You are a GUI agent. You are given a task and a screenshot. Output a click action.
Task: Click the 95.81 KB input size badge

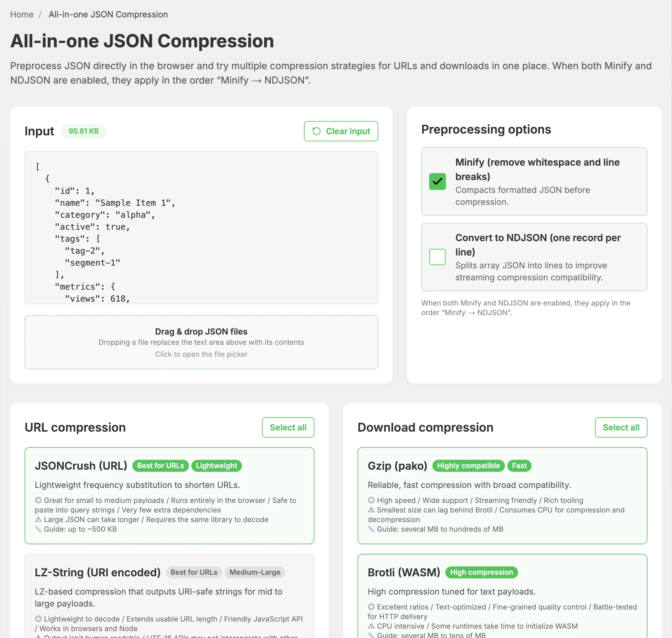pos(83,131)
